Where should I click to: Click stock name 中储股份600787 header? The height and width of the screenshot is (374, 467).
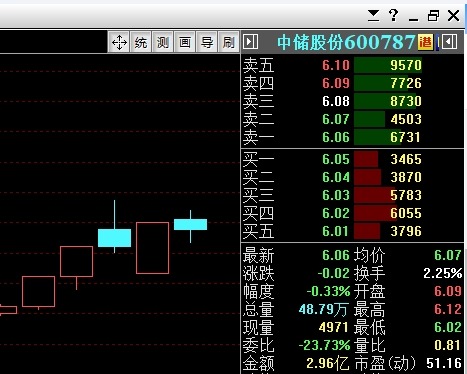click(346, 42)
